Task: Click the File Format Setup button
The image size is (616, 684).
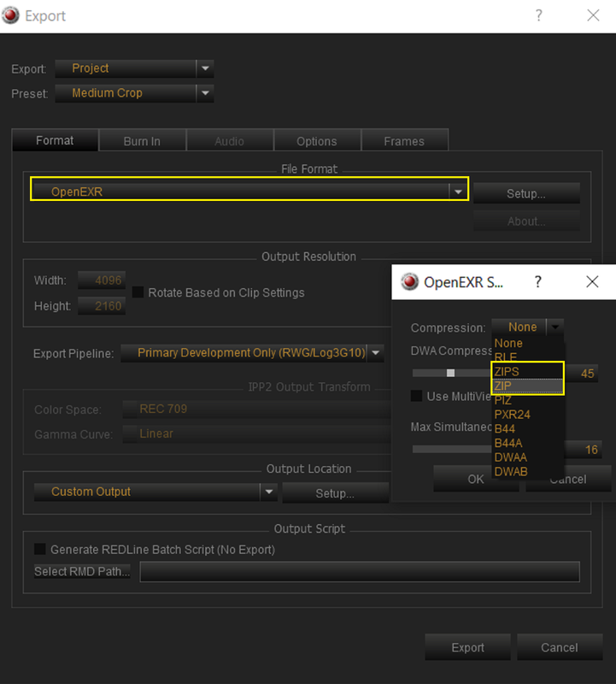Action: (526, 194)
